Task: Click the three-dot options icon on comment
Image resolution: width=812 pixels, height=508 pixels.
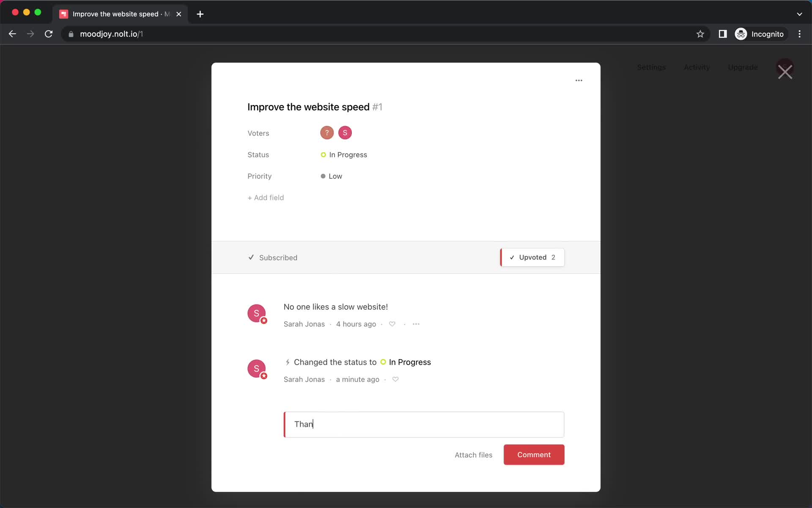Action: click(416, 324)
